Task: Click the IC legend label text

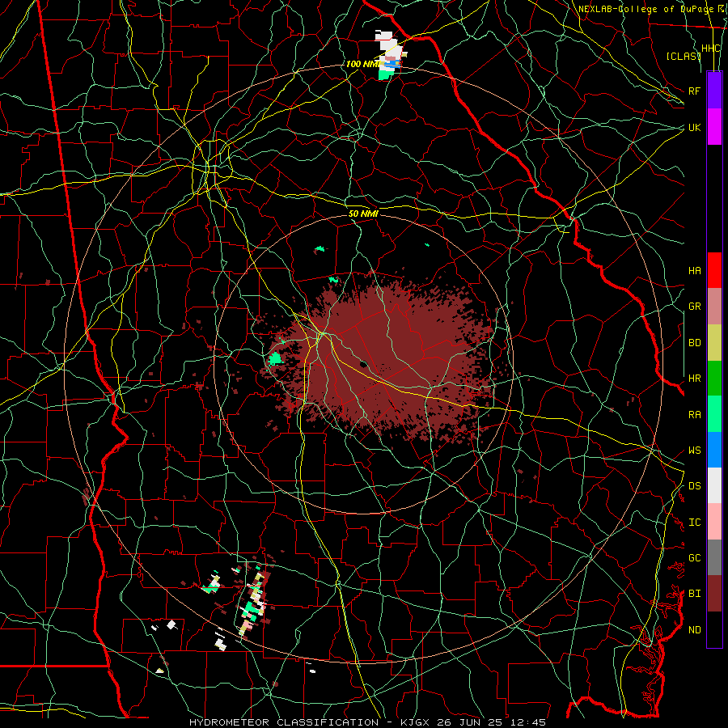Action: pos(694,523)
